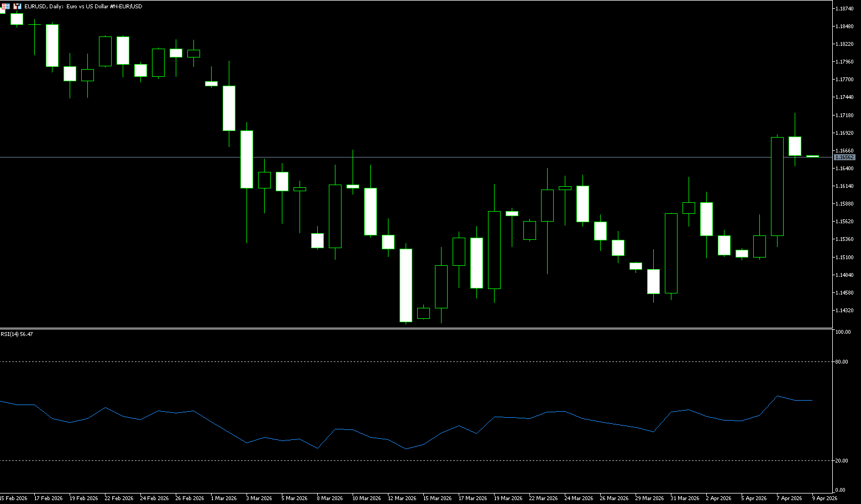
Task: Click the 22 Feb 2026 date label
Action: pos(119,498)
